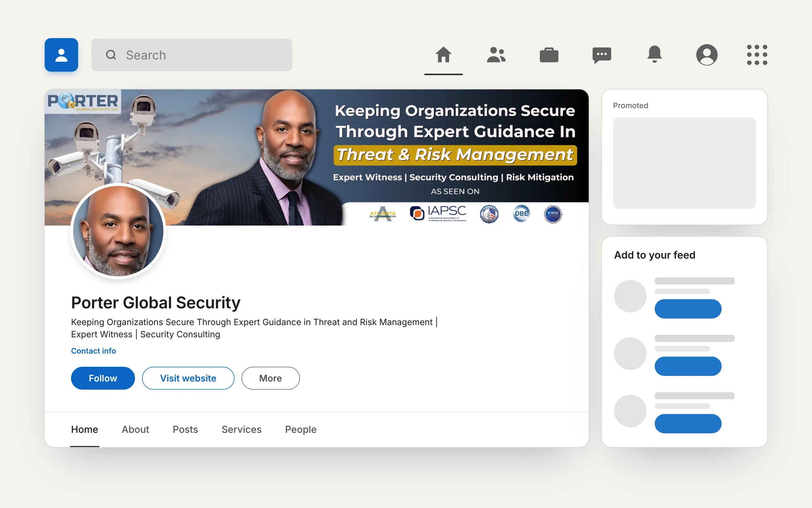
Task: Click the Add to your feed heading
Action: [655, 255]
